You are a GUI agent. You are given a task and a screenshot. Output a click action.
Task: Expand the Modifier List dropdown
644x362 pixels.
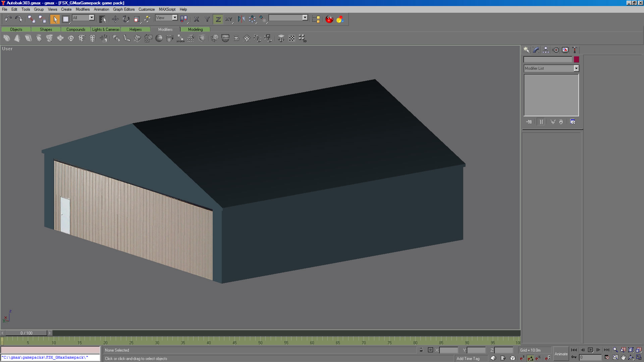click(x=576, y=68)
